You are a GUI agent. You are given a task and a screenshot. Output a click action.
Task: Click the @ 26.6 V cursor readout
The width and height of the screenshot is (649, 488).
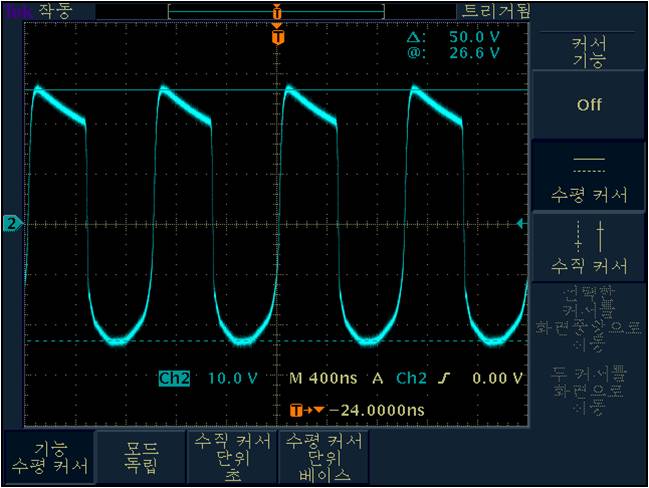point(454,53)
